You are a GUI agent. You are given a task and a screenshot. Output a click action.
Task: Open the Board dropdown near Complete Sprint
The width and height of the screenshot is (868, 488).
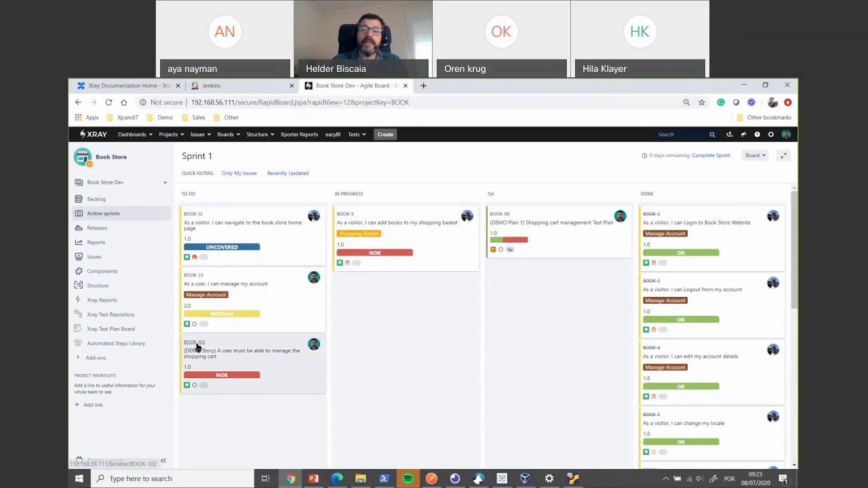click(x=755, y=155)
